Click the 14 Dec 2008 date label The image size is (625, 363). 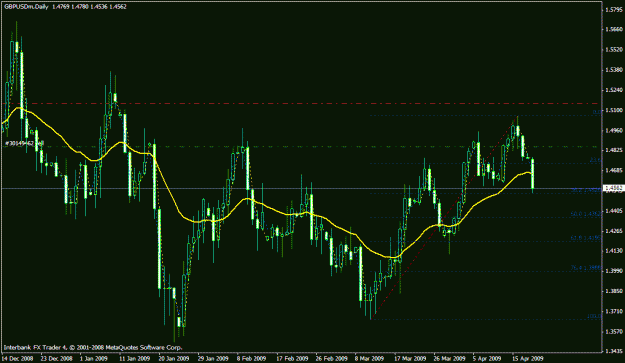tap(18, 358)
